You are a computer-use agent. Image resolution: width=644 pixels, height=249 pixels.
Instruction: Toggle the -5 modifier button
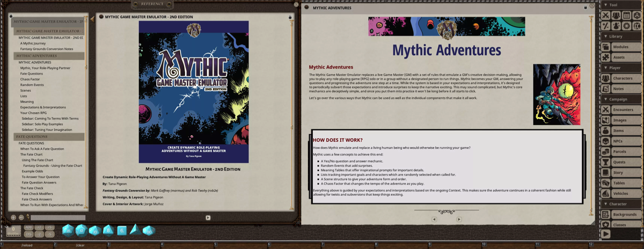[x=50, y=235]
